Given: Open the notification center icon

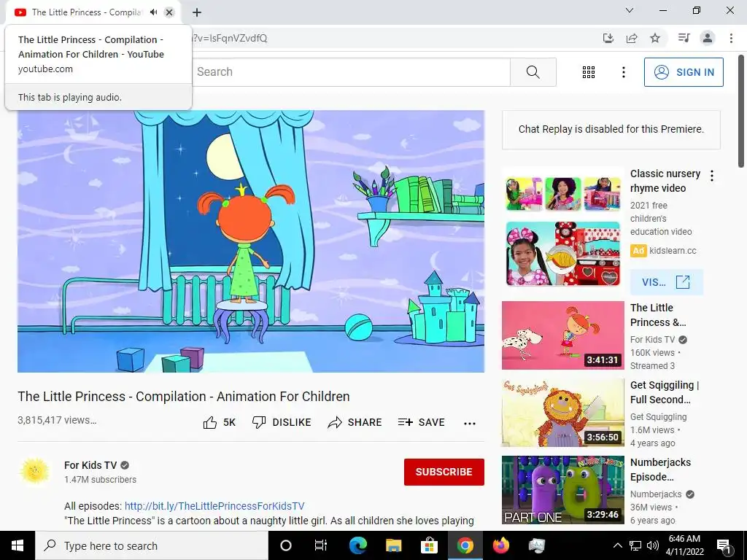Looking at the screenshot, I should click(x=724, y=545).
